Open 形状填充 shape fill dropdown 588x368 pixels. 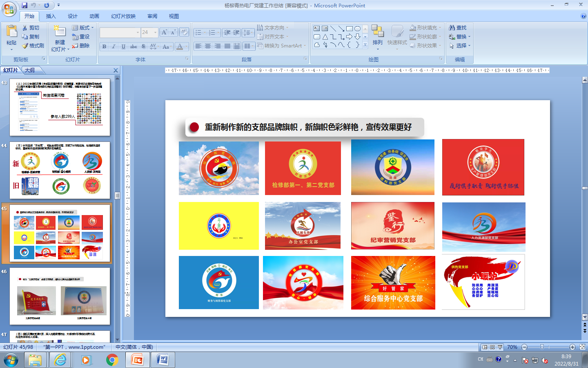(x=425, y=28)
